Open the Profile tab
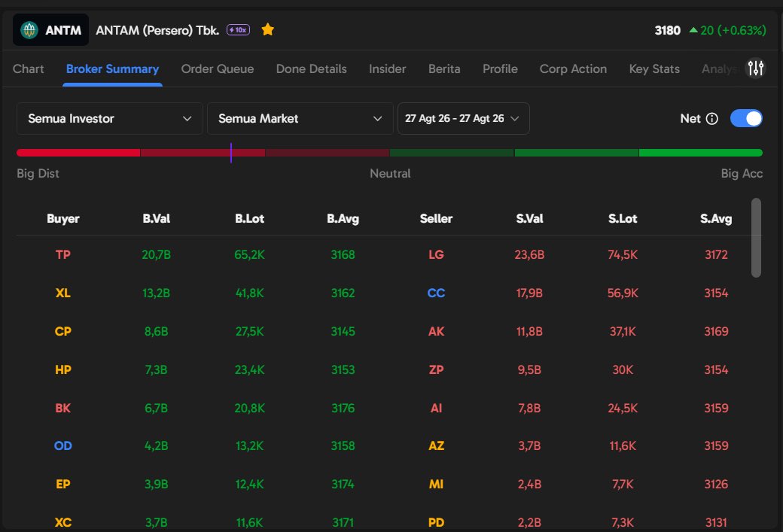This screenshot has width=783, height=532. [500, 69]
